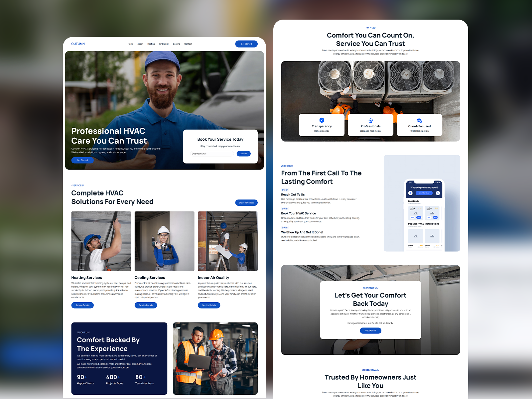Viewport: 532px width, 399px height.
Task: Click the OUTUMN logo
Action: pyautogui.click(x=78, y=44)
